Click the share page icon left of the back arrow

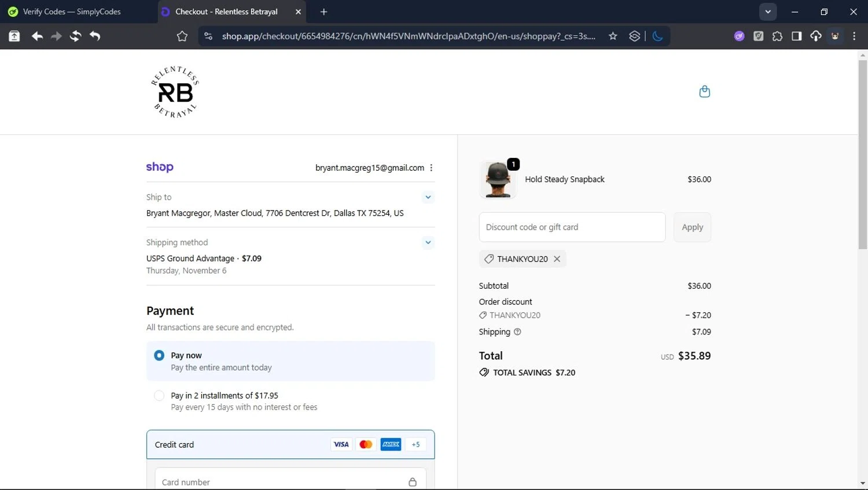[14, 36]
